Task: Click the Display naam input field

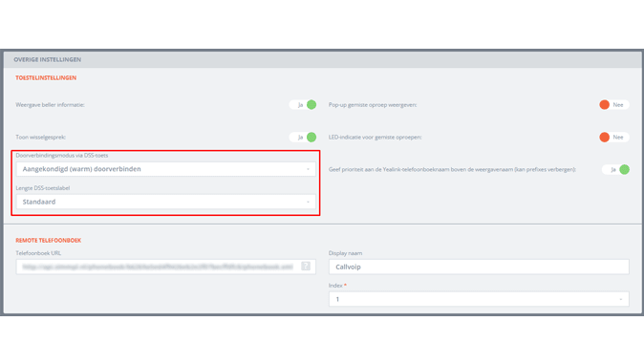Action: [479, 267]
